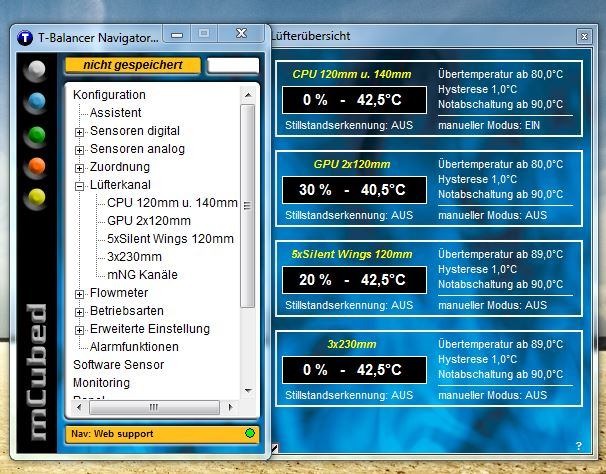Click 'Stillstandserkennung: AUS' in 3x230mm panel
This screenshot has height=474, width=606.
coord(349,395)
